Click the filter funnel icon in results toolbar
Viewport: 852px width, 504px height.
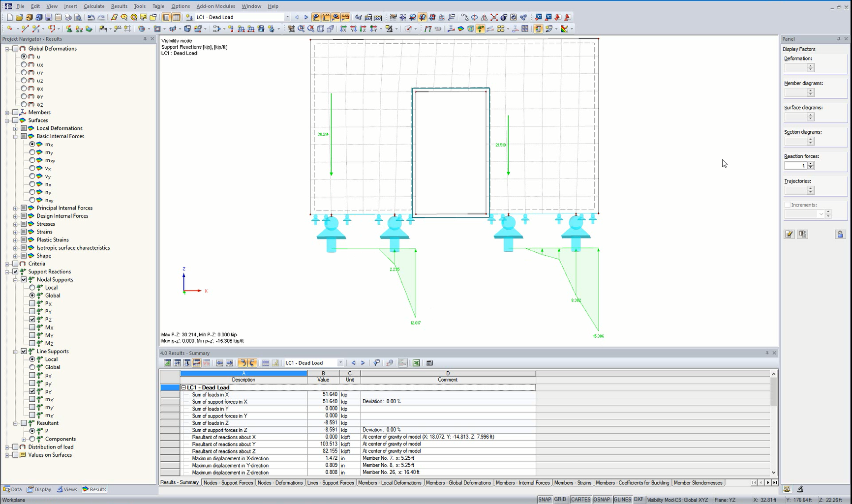(x=376, y=363)
